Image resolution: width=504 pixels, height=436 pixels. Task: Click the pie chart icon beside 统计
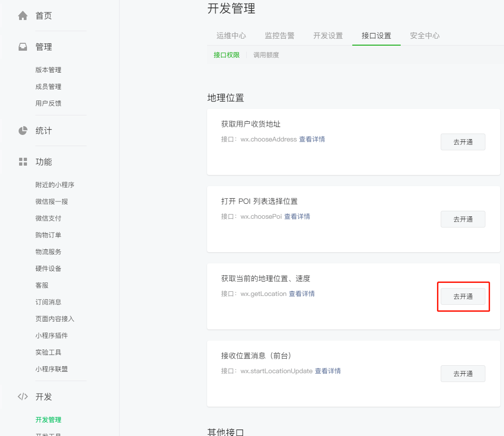point(22,130)
